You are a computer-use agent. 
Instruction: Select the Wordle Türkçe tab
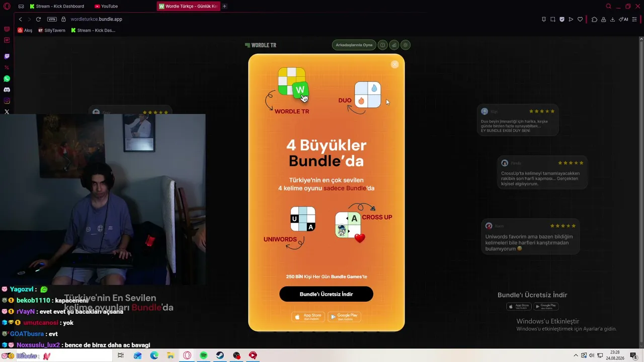tap(188, 6)
